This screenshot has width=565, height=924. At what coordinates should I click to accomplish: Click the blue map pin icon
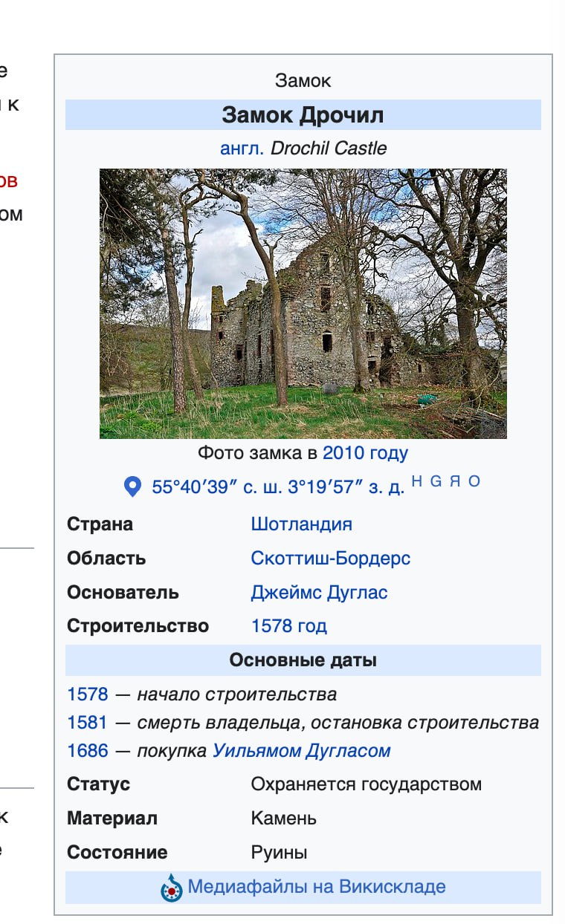pos(132,487)
